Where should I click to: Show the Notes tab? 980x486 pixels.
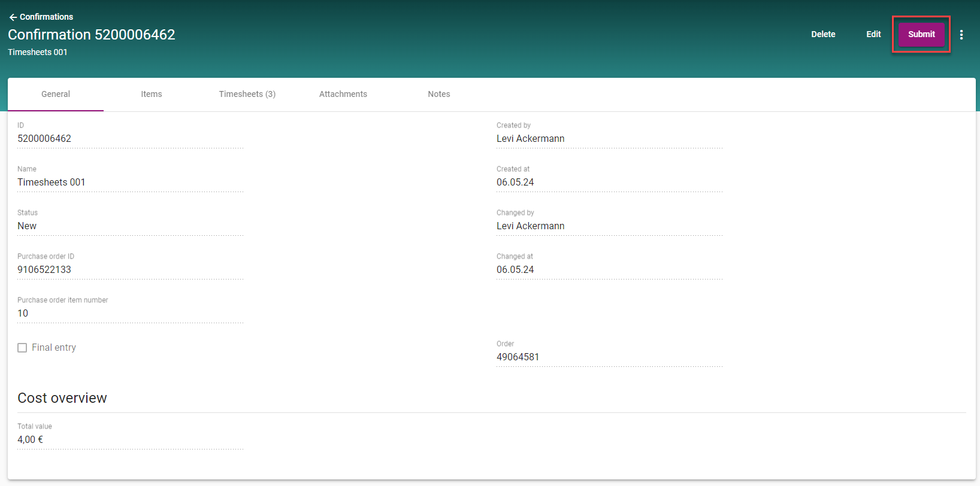tap(438, 94)
